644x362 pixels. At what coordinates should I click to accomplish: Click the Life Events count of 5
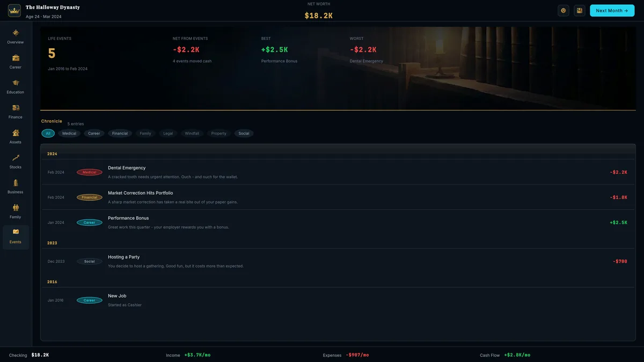coord(52,53)
